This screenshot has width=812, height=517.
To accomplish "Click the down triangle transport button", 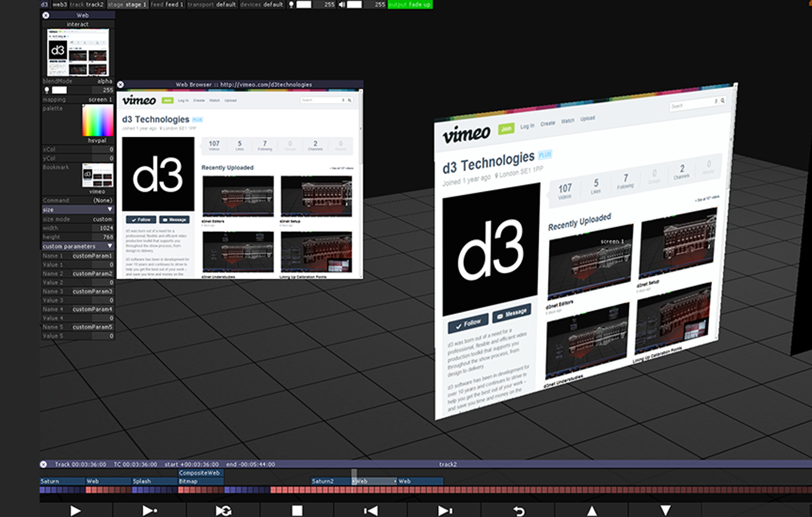I will pos(666,511).
